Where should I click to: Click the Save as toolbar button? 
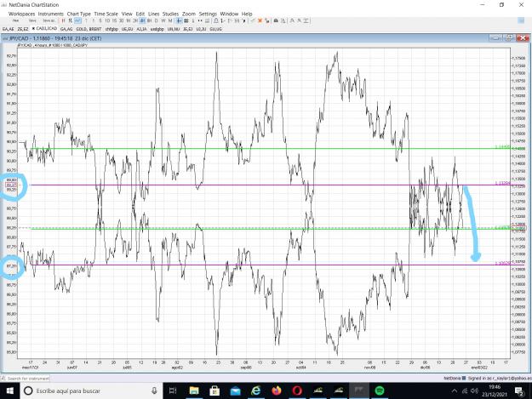pyautogui.click(x=49, y=20)
